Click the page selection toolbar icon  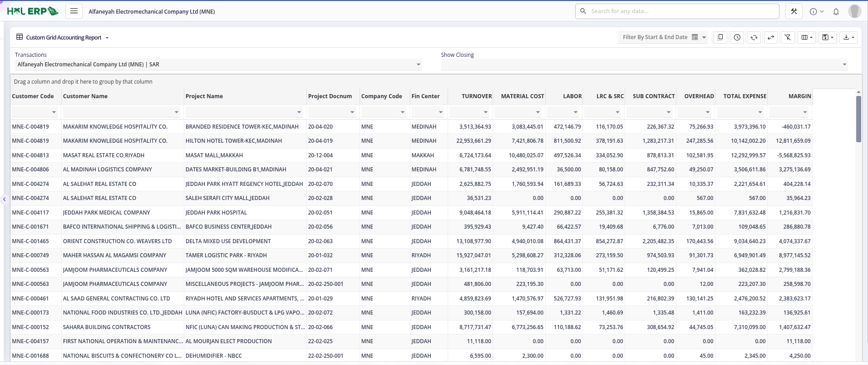pyautogui.click(x=720, y=38)
